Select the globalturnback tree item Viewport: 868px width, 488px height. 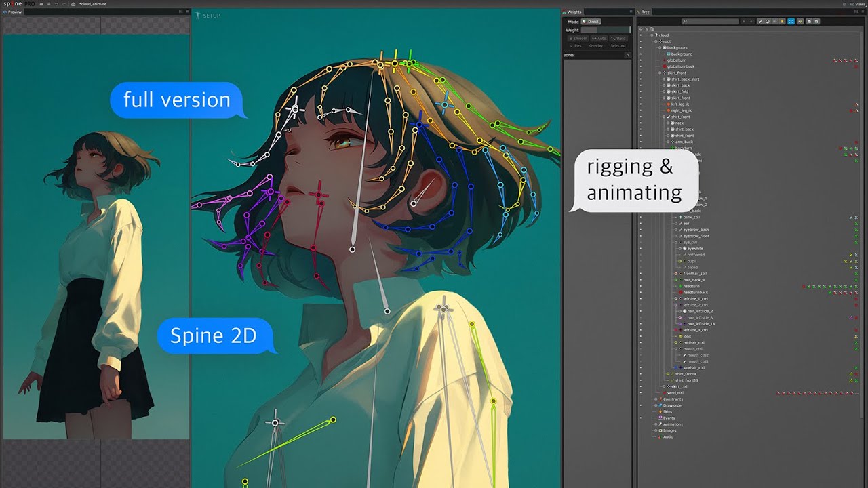681,66
